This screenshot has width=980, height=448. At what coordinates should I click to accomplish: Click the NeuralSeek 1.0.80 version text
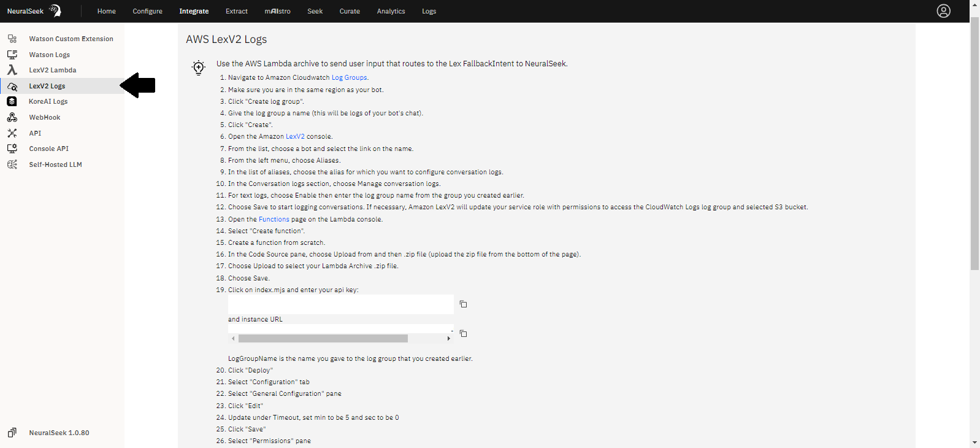point(59,433)
